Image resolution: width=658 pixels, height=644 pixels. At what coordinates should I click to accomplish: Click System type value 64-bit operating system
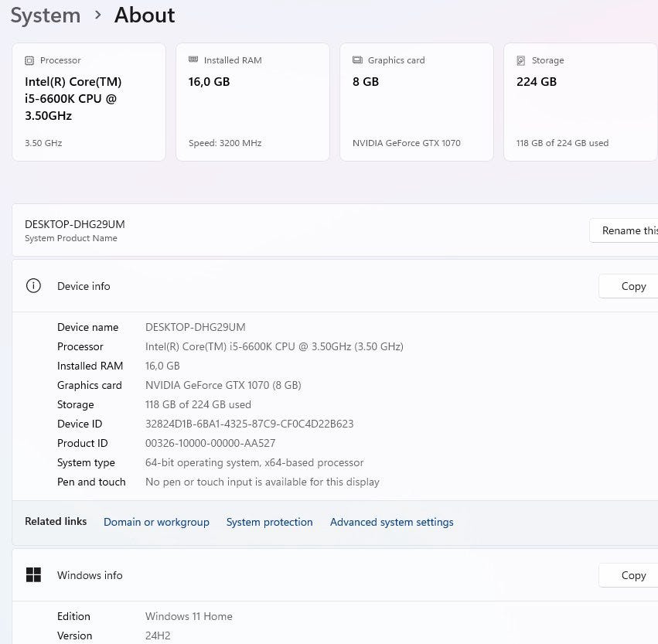point(254,462)
